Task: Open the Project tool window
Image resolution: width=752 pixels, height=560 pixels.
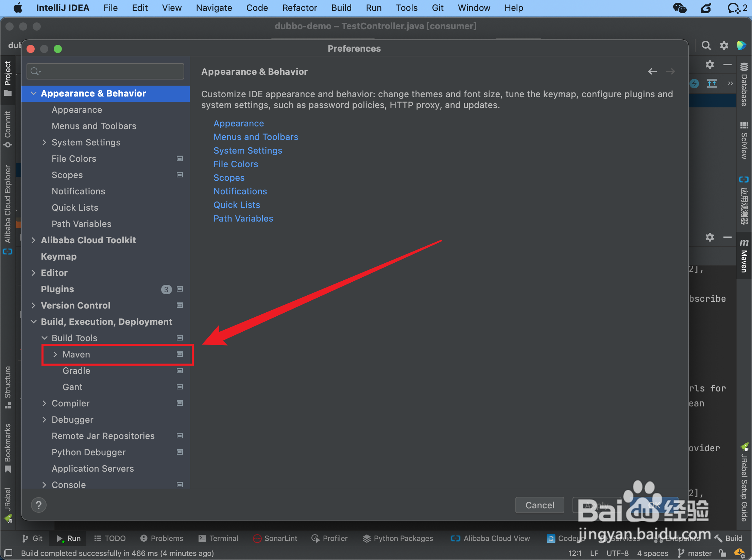Action: point(7,78)
